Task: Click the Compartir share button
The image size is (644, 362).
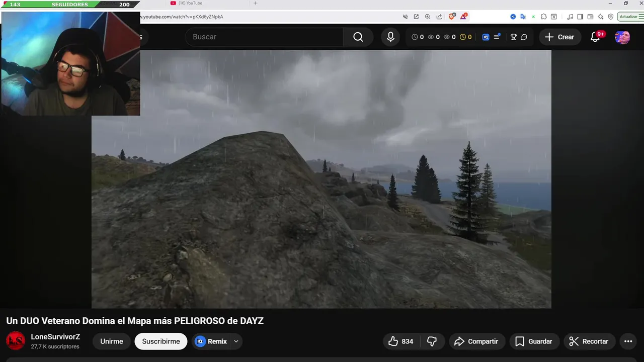Action: click(x=476, y=341)
